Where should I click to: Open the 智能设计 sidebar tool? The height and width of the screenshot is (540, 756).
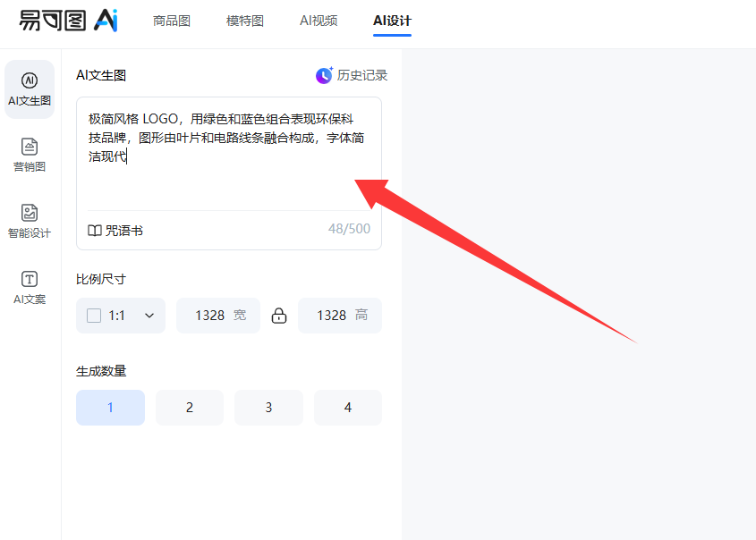30,221
